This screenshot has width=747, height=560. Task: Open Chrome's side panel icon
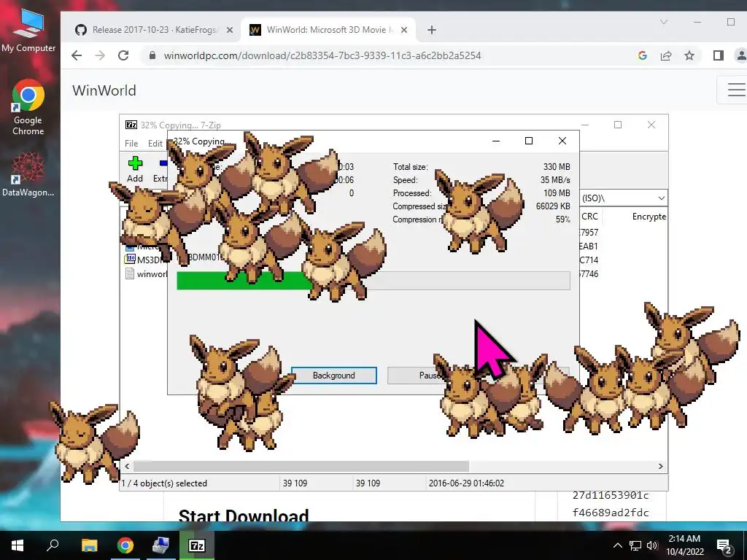[x=719, y=55]
